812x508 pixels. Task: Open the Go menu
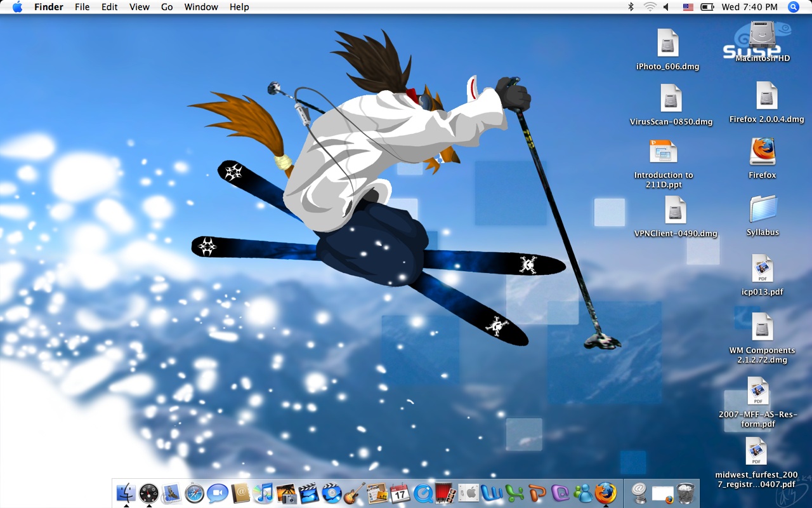pyautogui.click(x=167, y=7)
